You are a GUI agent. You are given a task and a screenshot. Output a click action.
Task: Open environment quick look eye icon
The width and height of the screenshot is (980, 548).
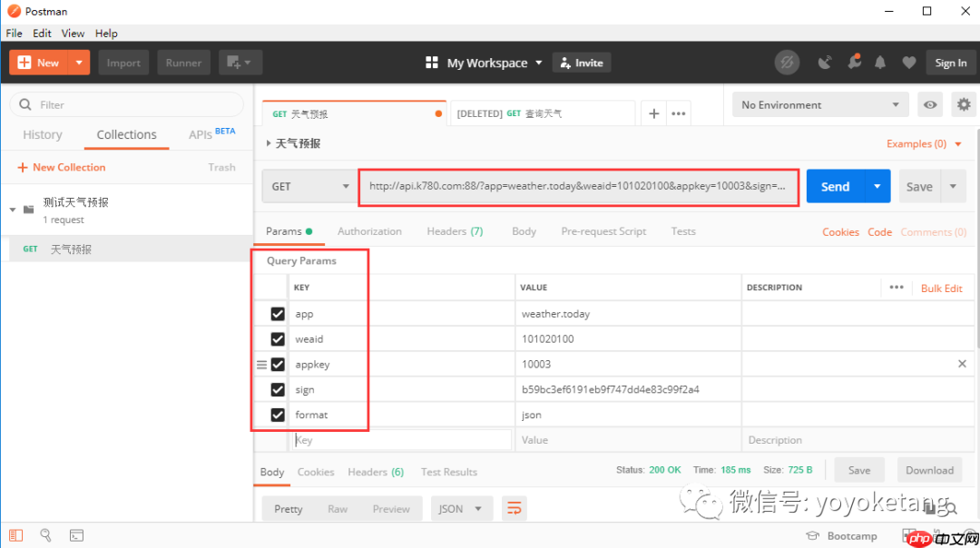(x=930, y=105)
